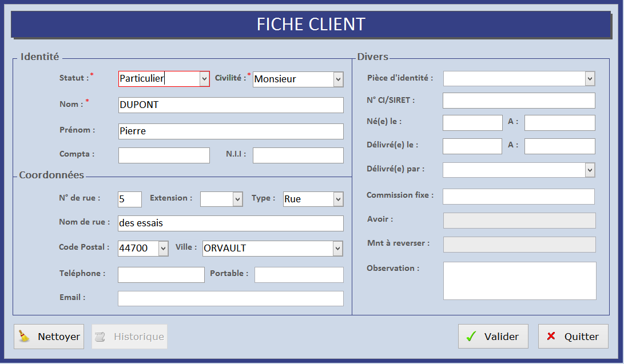Click the 'FICHE CLIENT' title banner
The height and width of the screenshot is (364, 624).
coord(311,24)
